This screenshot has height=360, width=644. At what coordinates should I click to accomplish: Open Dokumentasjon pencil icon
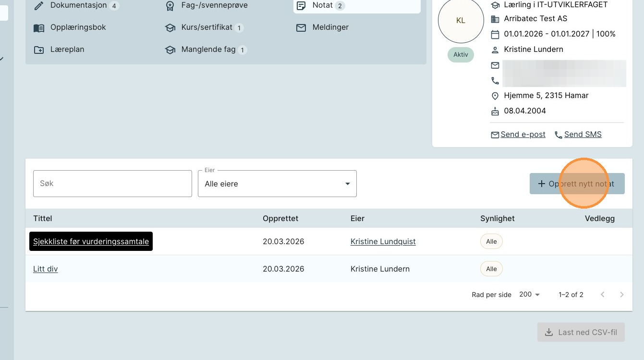39,6
